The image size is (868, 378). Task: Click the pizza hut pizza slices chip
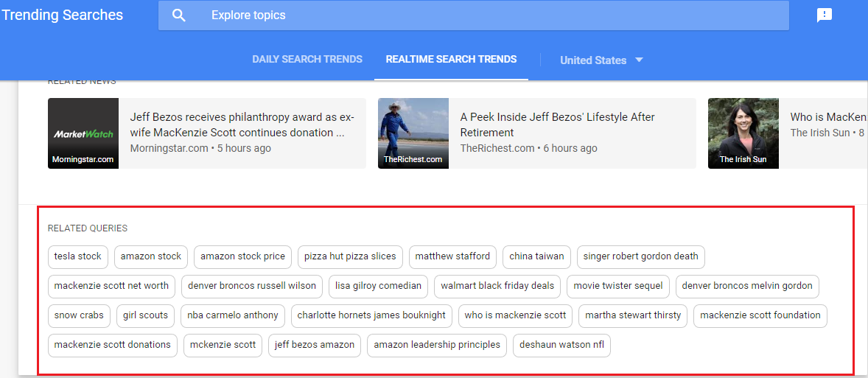pyautogui.click(x=350, y=256)
